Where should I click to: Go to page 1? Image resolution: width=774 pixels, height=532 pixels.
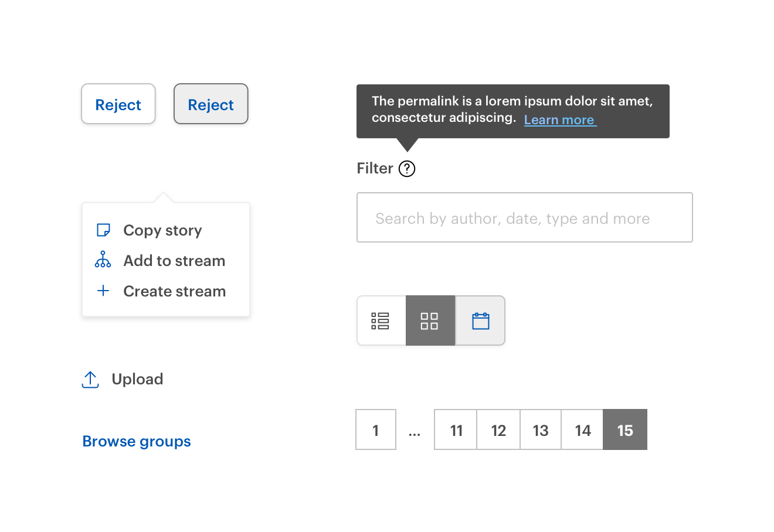coord(376,430)
